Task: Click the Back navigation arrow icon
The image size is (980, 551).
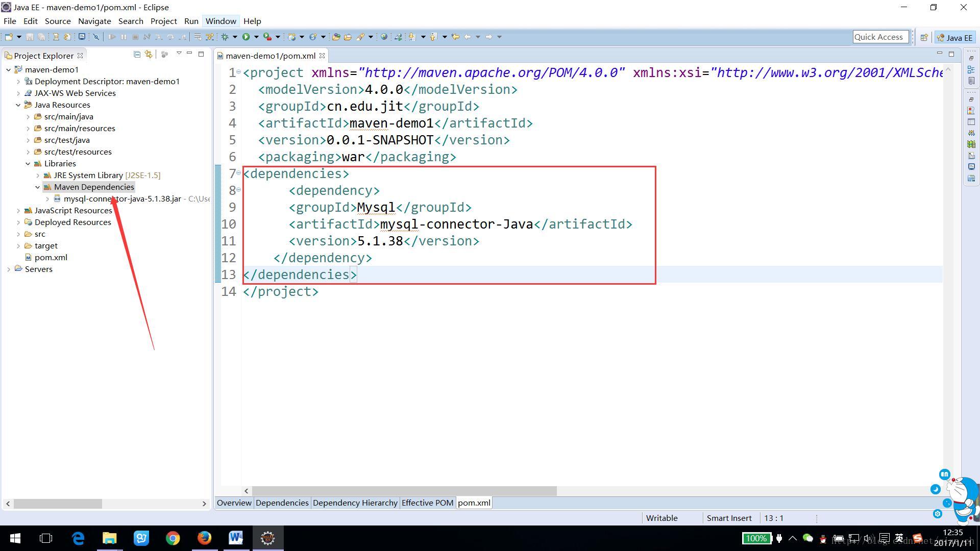Action: click(467, 37)
